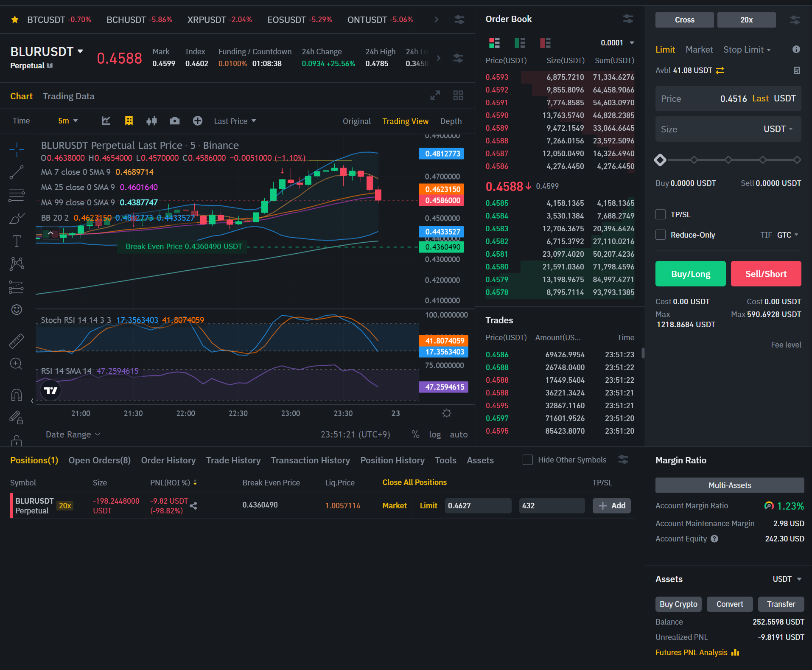The image size is (812, 670).
Task: Open the Size USDT unit dropdown
Action: tap(778, 129)
